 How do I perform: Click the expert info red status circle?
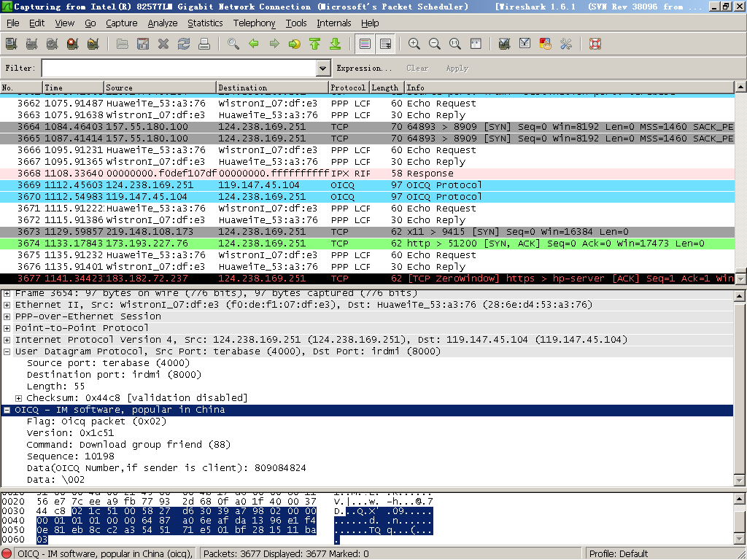pyautogui.click(x=7, y=554)
